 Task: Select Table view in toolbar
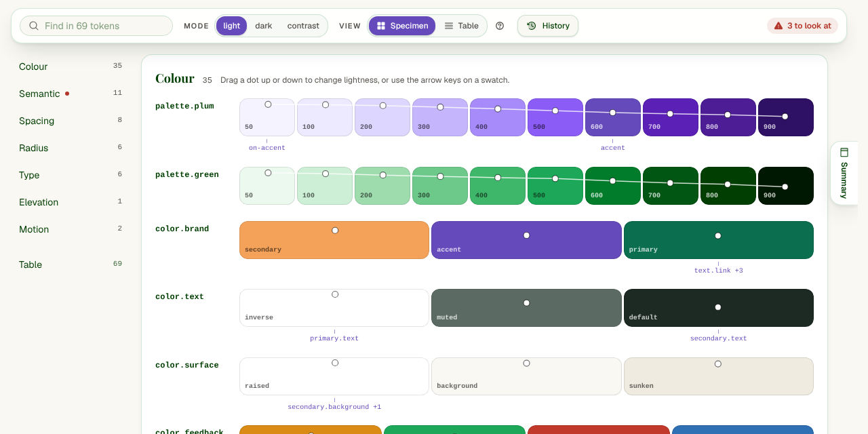[x=461, y=26]
